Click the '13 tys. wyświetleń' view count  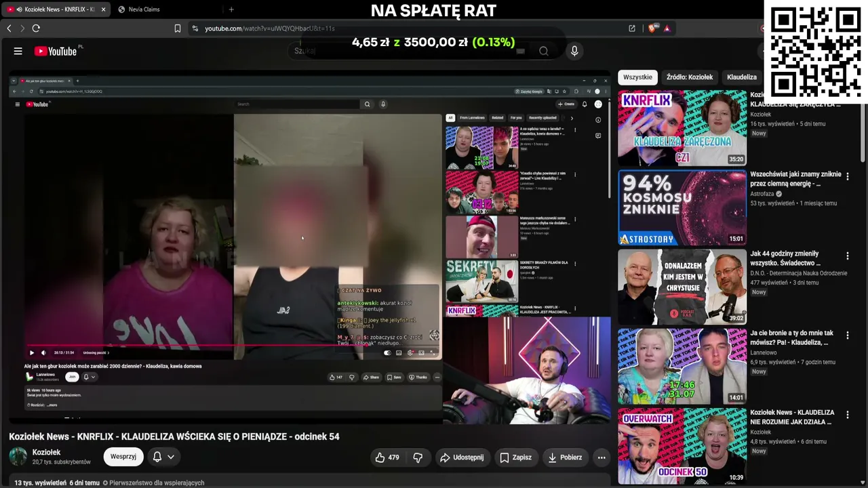point(38,483)
